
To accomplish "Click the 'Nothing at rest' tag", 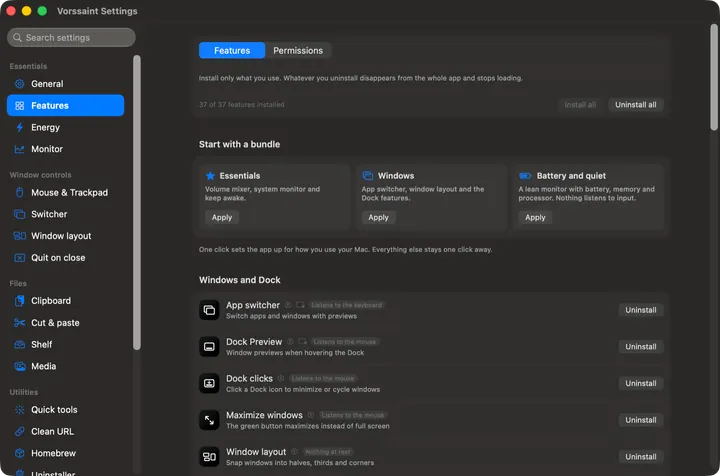I will [x=328, y=452].
